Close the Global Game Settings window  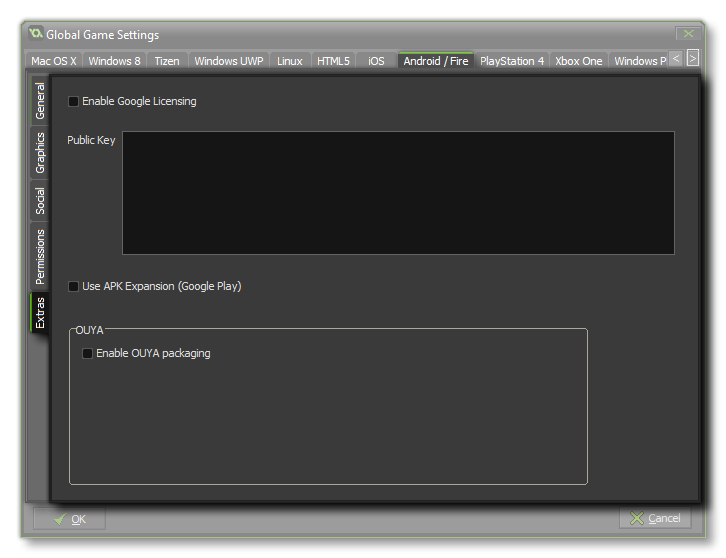coord(688,34)
